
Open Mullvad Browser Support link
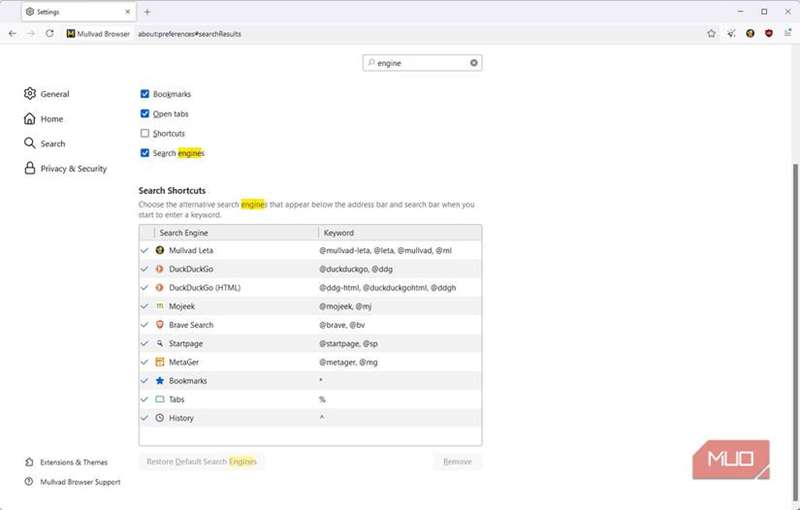[x=80, y=482]
